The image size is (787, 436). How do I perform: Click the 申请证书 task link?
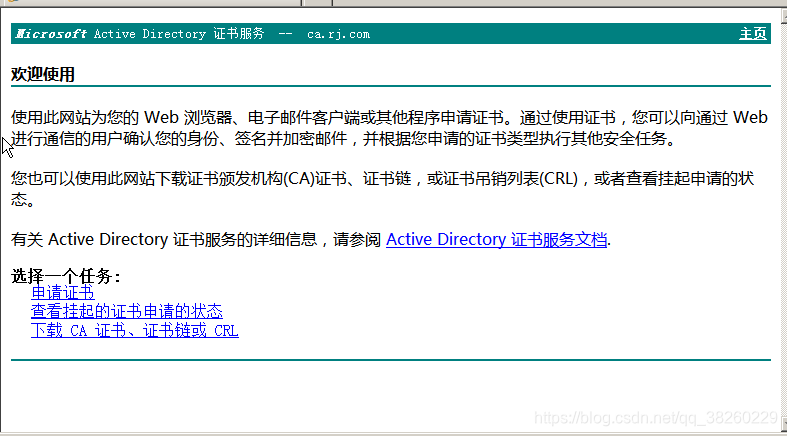coord(63,292)
